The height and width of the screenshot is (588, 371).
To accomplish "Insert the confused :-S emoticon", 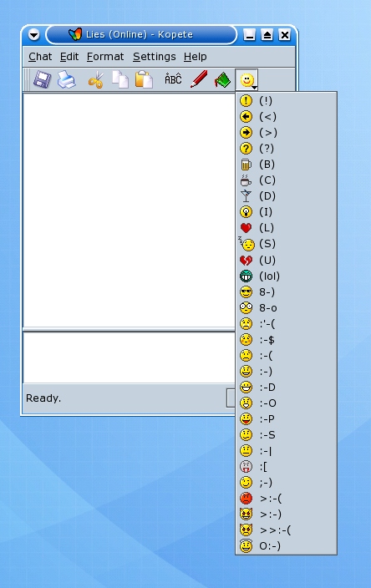I will 286,435.
